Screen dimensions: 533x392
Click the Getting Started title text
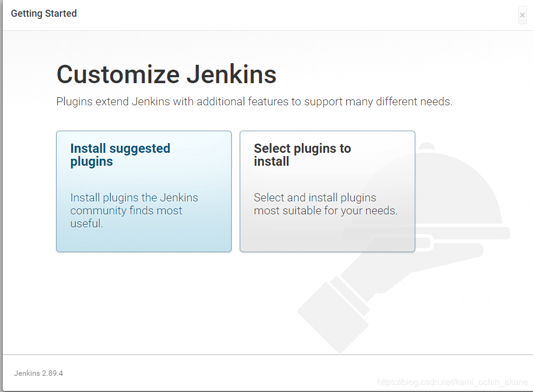point(43,13)
